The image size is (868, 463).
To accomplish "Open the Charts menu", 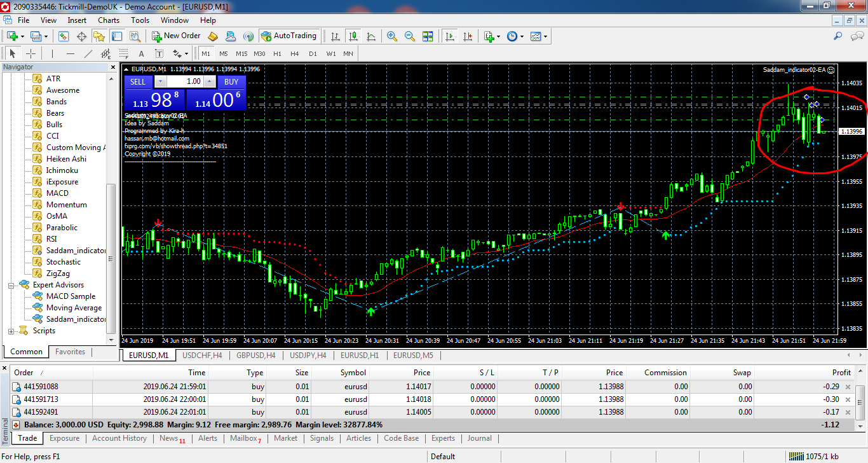I will tap(109, 20).
